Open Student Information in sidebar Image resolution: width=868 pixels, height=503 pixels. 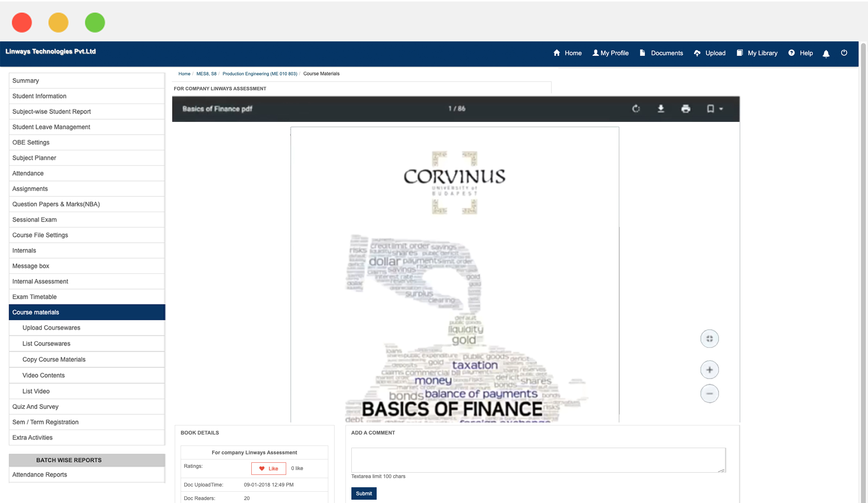click(x=87, y=96)
